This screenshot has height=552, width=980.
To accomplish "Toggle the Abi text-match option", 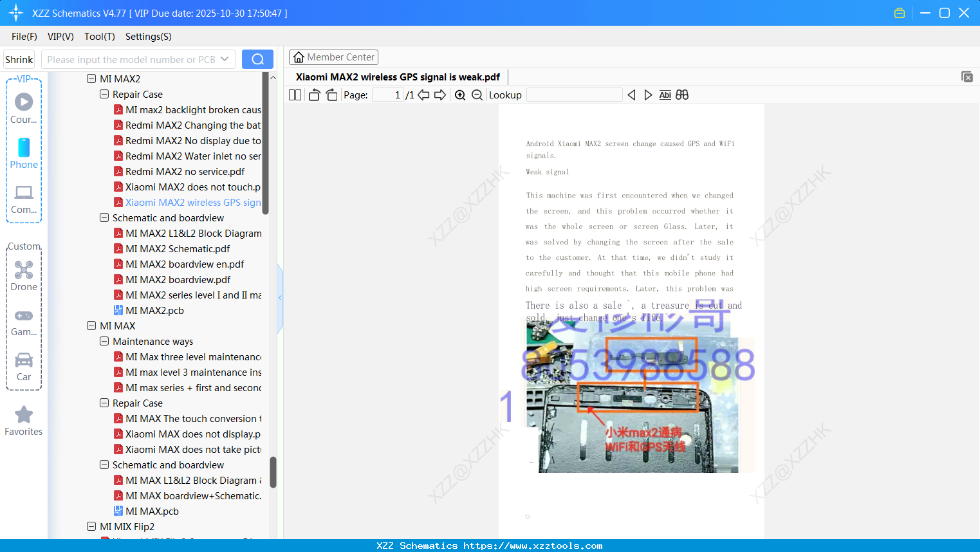I will [x=665, y=95].
